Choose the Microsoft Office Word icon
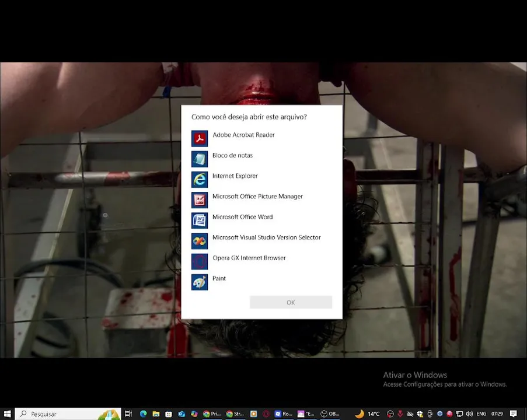Image resolution: width=527 pixels, height=420 pixels. [200, 220]
